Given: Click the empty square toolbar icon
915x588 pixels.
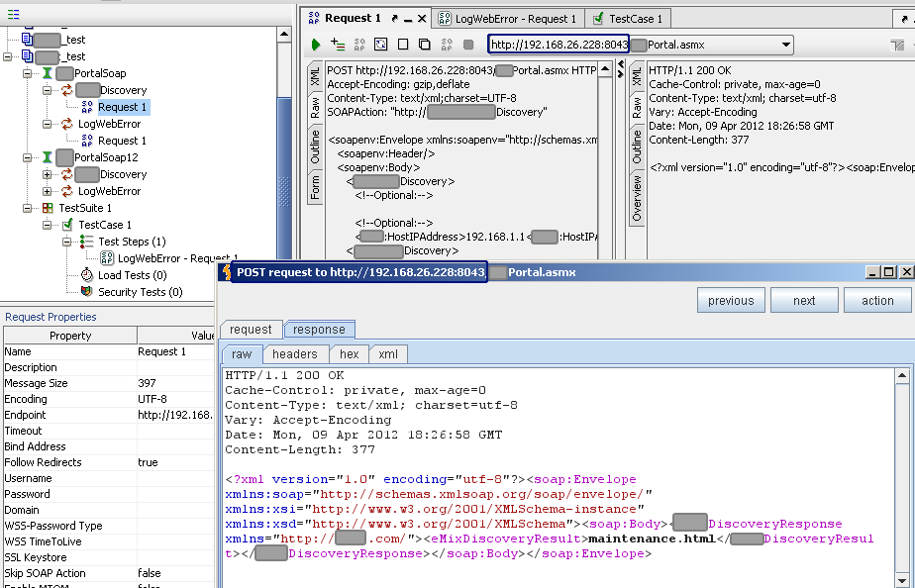Looking at the screenshot, I should [403, 45].
